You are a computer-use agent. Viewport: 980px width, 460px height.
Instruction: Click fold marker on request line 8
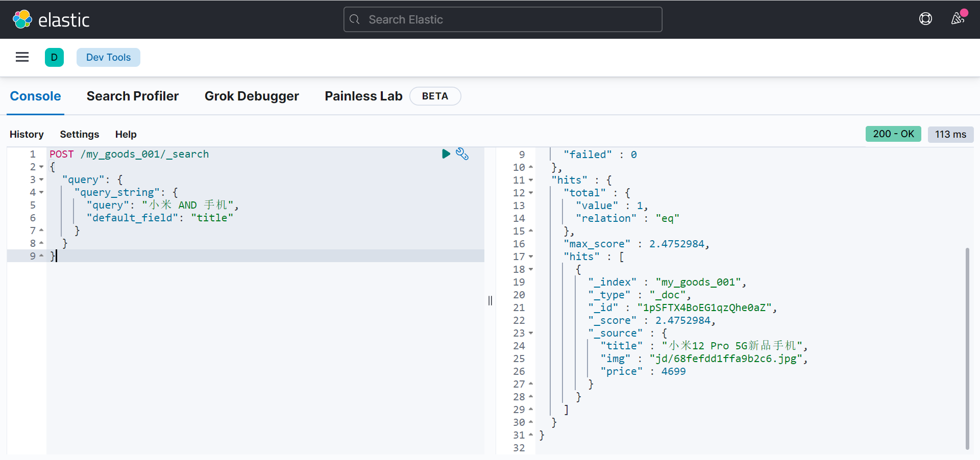click(x=41, y=243)
